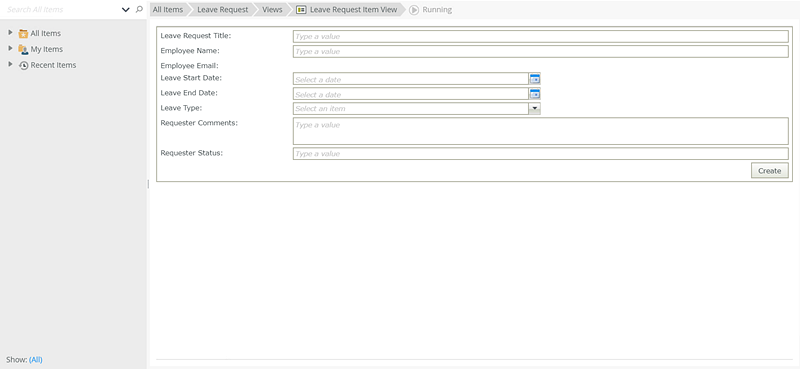
Task: Open the Leave Start Date calendar picker
Action: click(x=535, y=79)
